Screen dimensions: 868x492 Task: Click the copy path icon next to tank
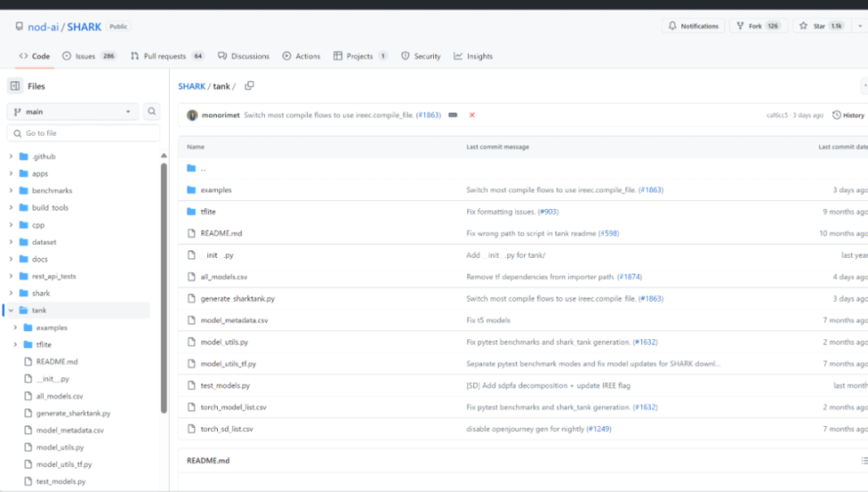pos(249,86)
